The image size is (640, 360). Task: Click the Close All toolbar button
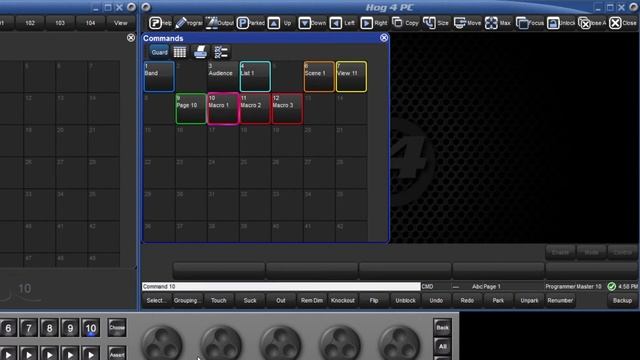[592, 23]
